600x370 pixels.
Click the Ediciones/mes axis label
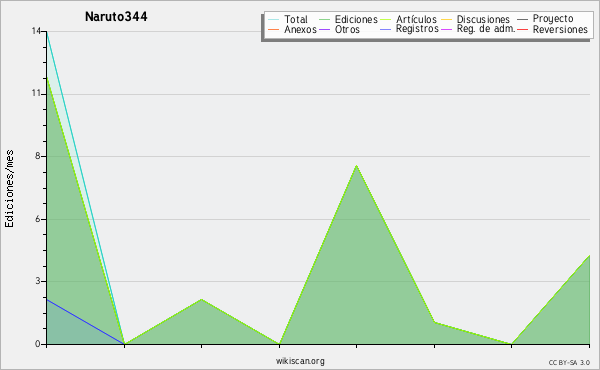tap(9, 189)
